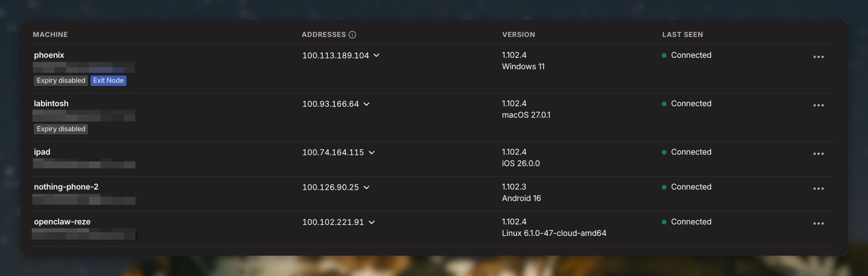Image resolution: width=868 pixels, height=276 pixels.
Task: Click the ADDRESSES column header
Action: point(324,35)
